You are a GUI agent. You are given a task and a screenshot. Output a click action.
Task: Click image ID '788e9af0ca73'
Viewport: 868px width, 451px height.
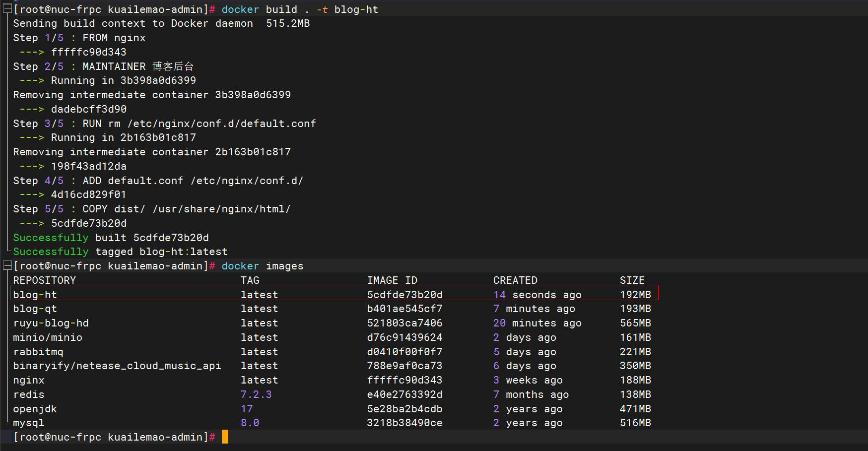405,366
